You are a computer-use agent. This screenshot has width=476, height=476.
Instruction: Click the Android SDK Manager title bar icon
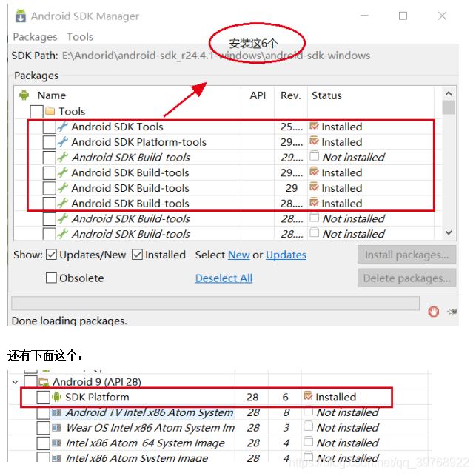point(21,16)
